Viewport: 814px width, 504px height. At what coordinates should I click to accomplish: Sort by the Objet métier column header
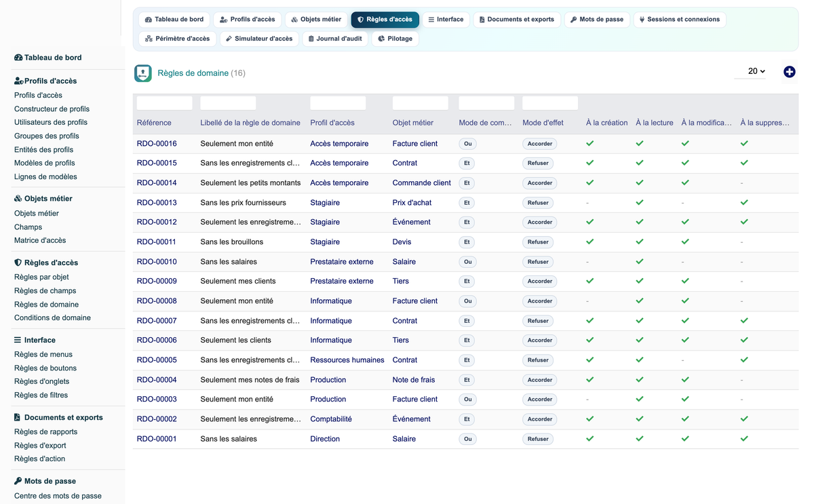(x=413, y=123)
